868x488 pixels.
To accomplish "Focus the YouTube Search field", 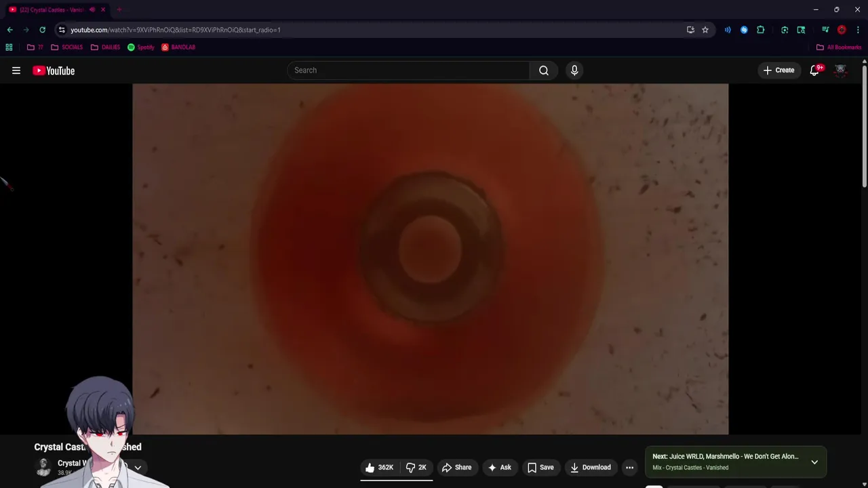I will pos(409,70).
